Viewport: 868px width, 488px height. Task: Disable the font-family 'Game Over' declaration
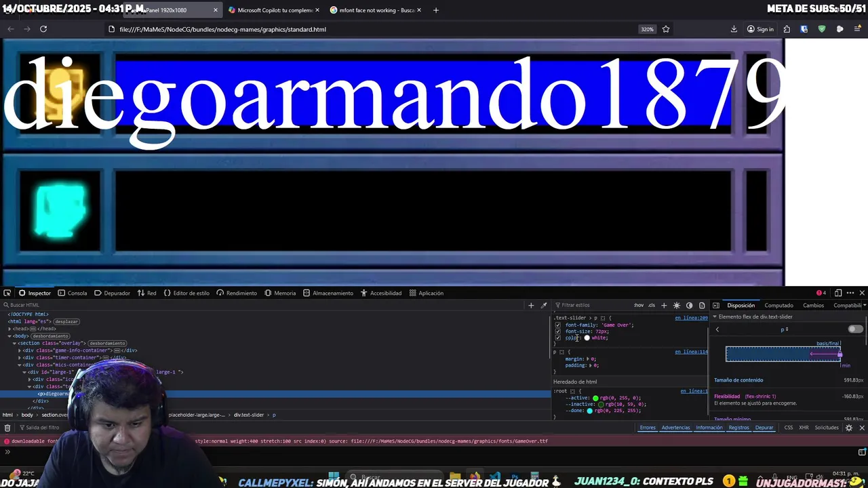coord(558,325)
